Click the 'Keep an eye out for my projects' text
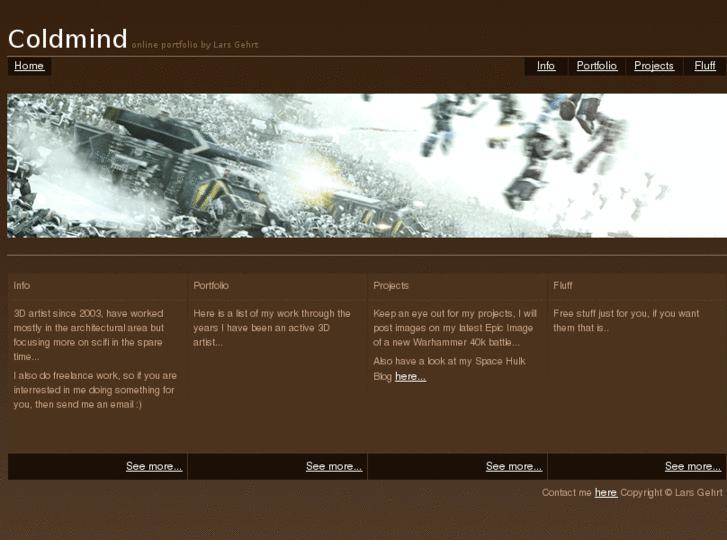Image resolution: width=727 pixels, height=545 pixels. click(455, 328)
